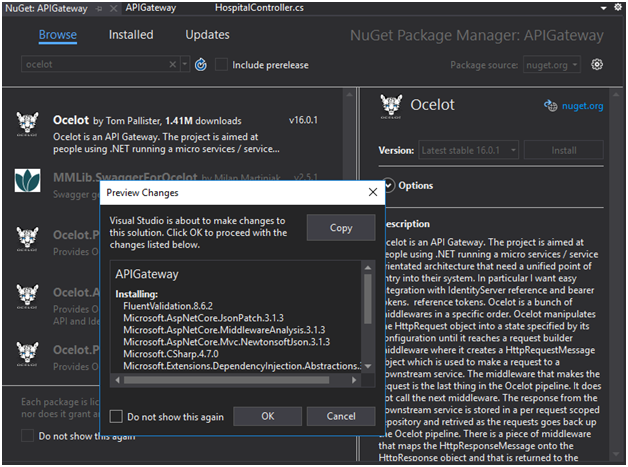The width and height of the screenshot is (628, 467).
Task: Click Copy button in Preview Changes
Action: 341,227
